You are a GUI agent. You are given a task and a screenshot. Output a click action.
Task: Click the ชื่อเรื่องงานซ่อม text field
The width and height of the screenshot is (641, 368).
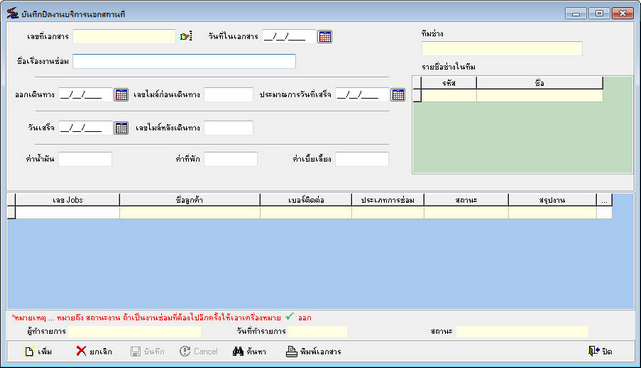[x=184, y=61]
